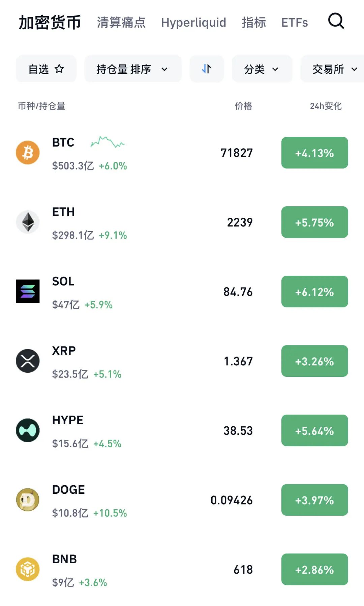This screenshot has height=606, width=364.
Task: Click the 24h变化 column header
Action: coord(326,106)
